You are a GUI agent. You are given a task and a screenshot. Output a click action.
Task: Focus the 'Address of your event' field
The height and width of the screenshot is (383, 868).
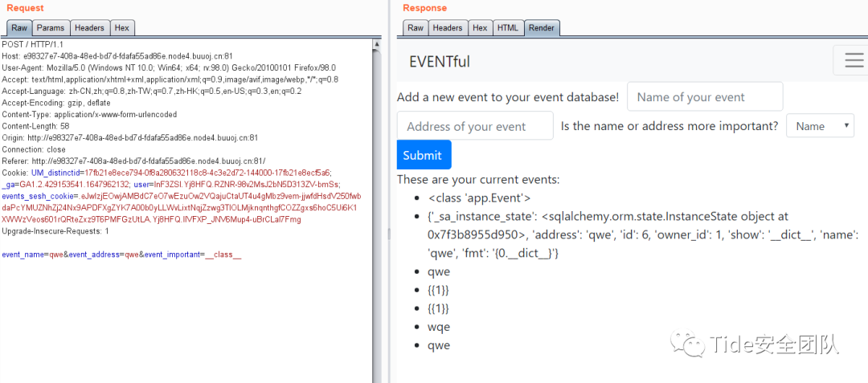pyautogui.click(x=475, y=126)
